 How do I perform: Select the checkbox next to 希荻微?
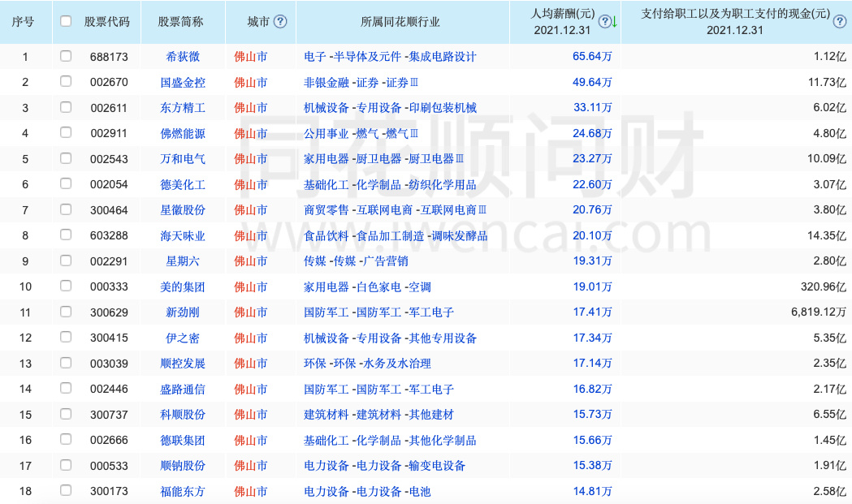point(66,56)
